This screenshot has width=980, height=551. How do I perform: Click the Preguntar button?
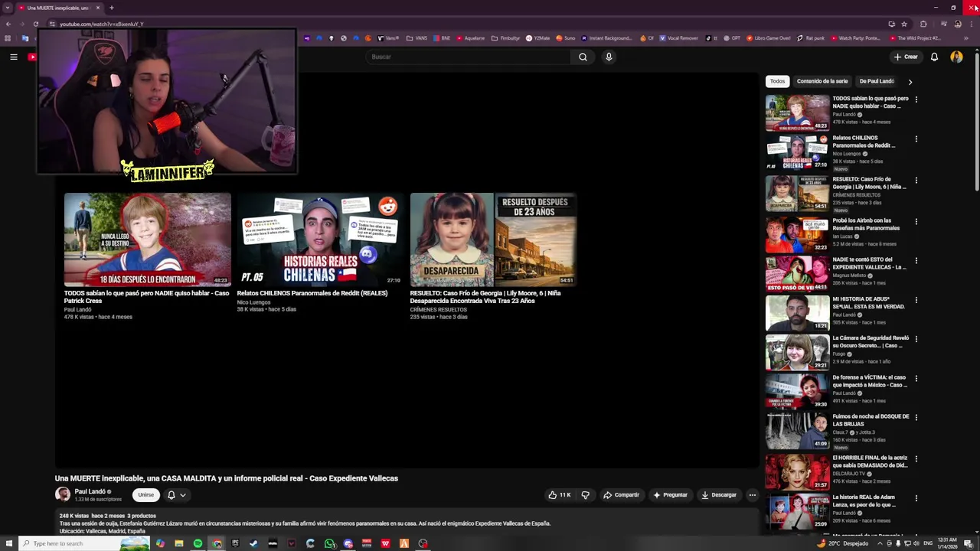[x=670, y=495]
